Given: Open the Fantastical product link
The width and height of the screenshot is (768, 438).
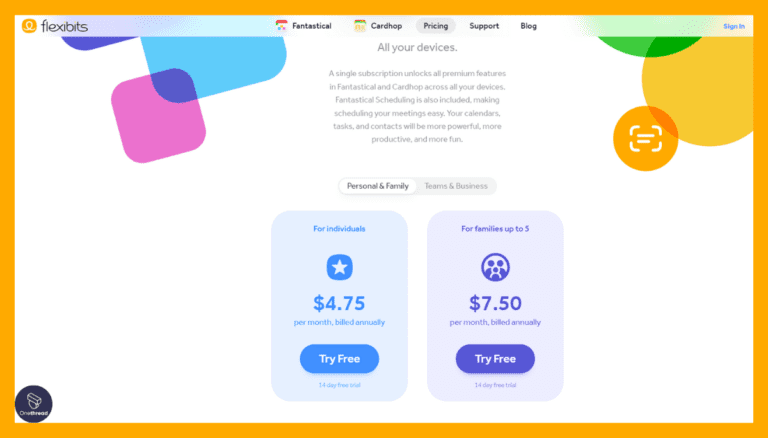Looking at the screenshot, I should pos(310,26).
